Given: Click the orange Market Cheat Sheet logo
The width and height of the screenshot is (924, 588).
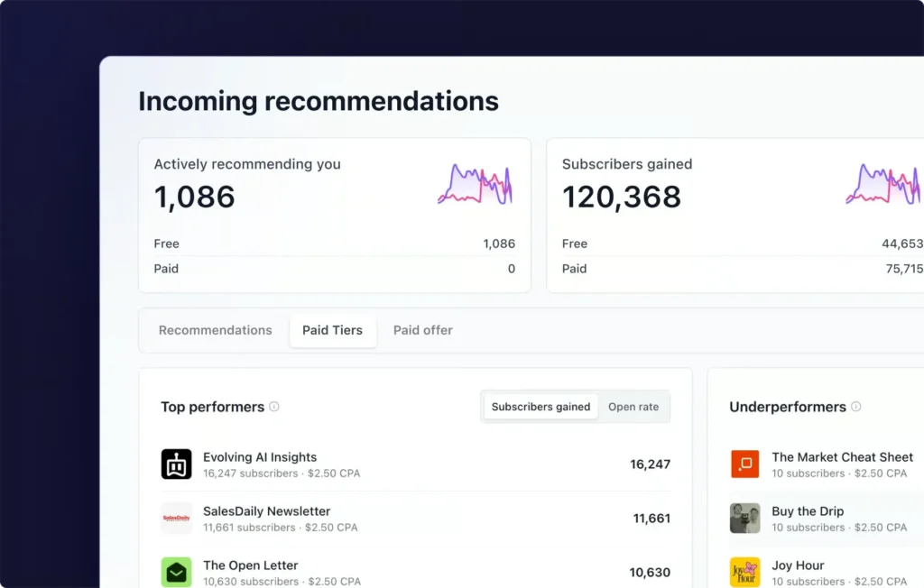Looking at the screenshot, I should pyautogui.click(x=744, y=464).
